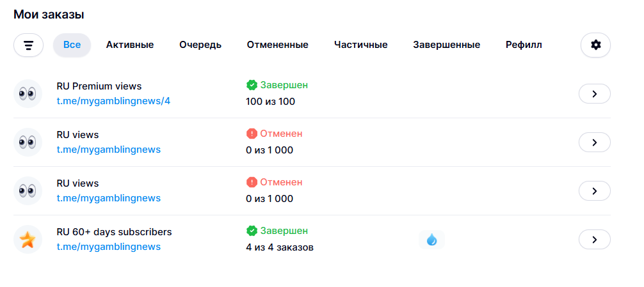This screenshot has width=644, height=287.
Task: Show the Рефилл tab
Action: 524,45
